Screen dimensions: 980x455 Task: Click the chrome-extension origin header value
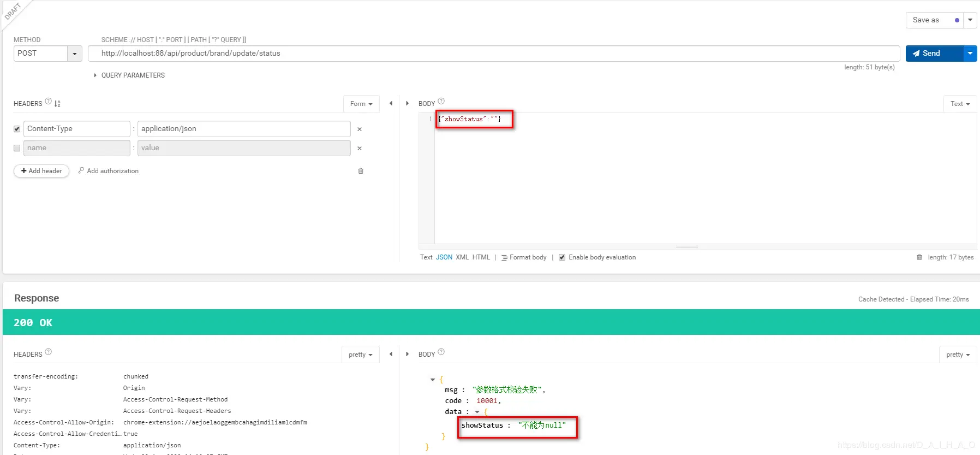click(x=215, y=423)
